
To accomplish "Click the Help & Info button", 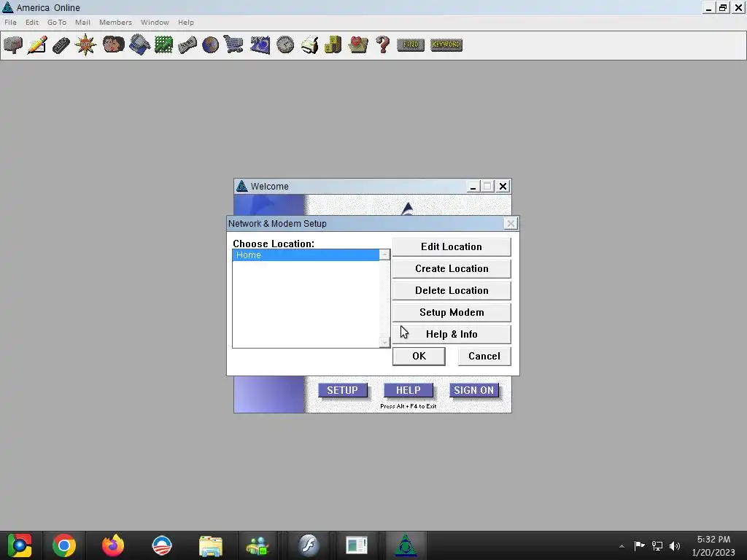I will pyautogui.click(x=452, y=334).
